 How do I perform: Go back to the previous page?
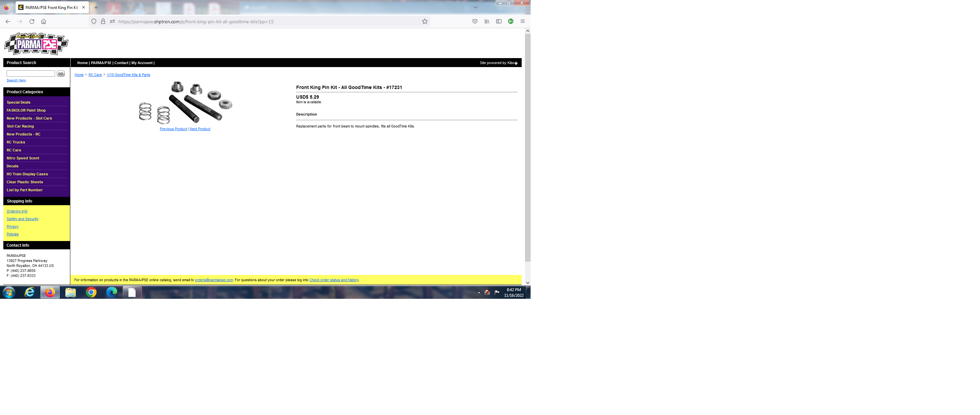point(8,21)
